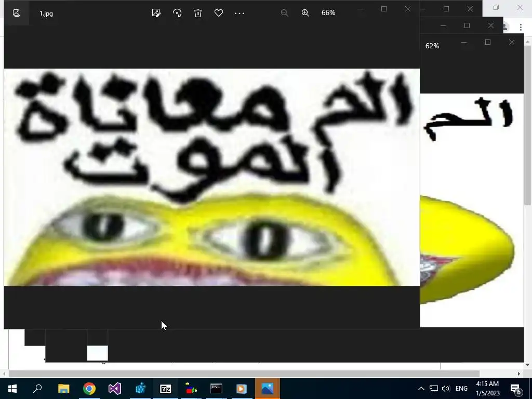The height and width of the screenshot is (399, 532).
Task: Switch to the Photos app taskbar icon
Action: (268, 389)
